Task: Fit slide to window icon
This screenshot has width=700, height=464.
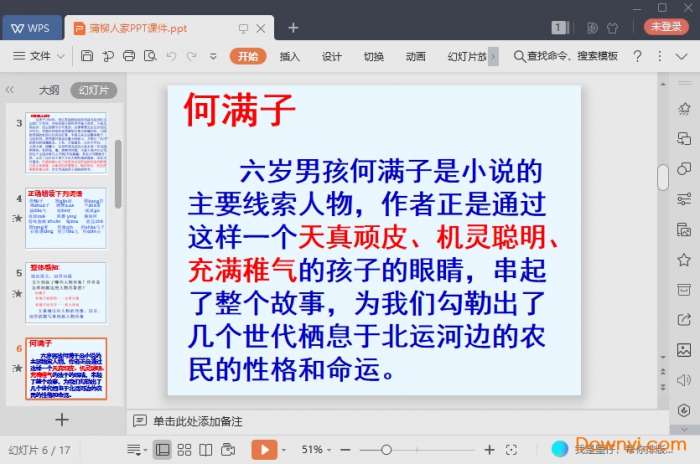Action: coord(511,450)
